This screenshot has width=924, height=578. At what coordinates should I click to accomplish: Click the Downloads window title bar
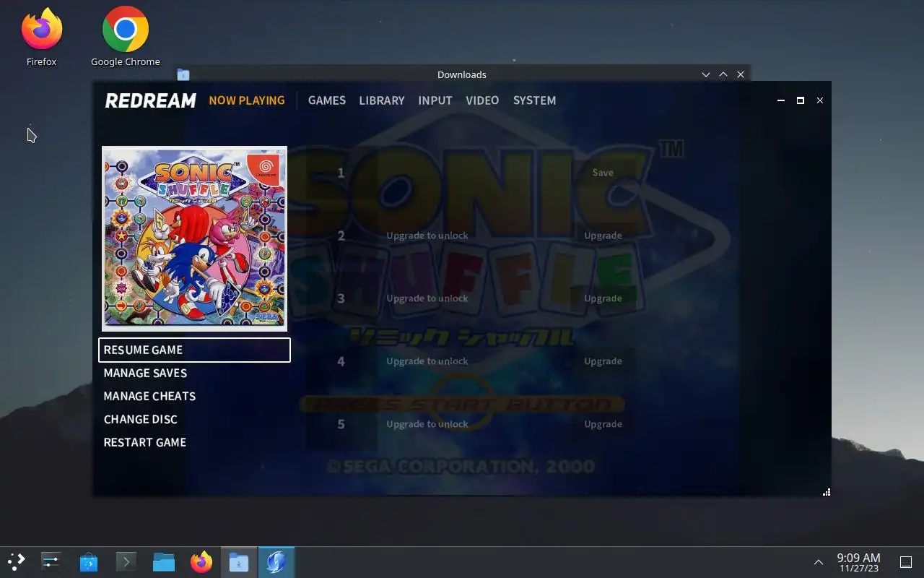click(462, 74)
